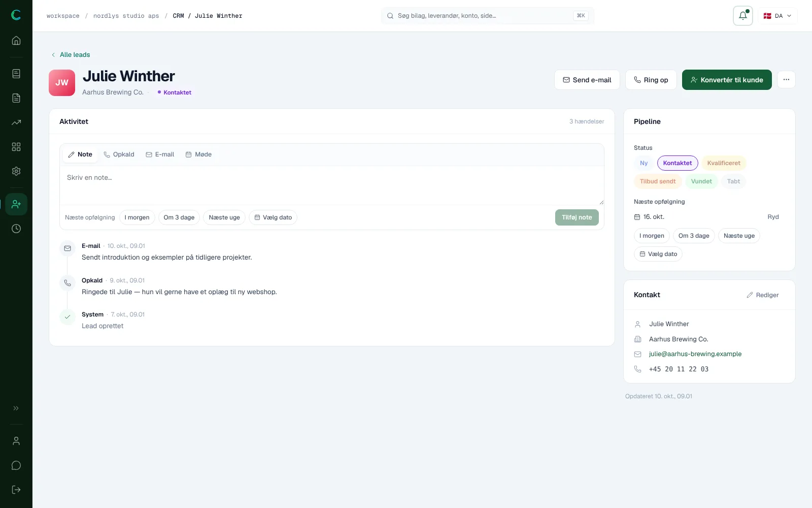812x508 pixels.
Task: Open the settings gear icon in sidebar
Action: point(16,171)
